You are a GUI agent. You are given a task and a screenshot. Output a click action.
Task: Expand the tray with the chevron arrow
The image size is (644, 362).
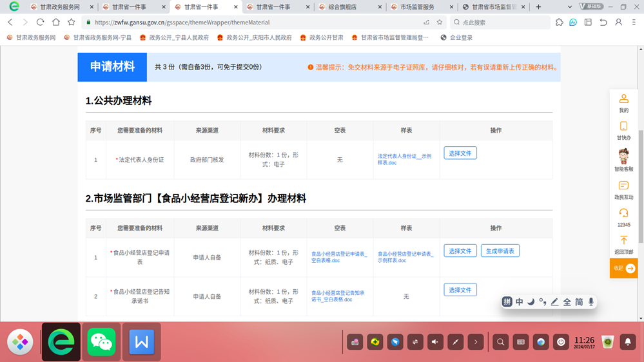coord(476,342)
